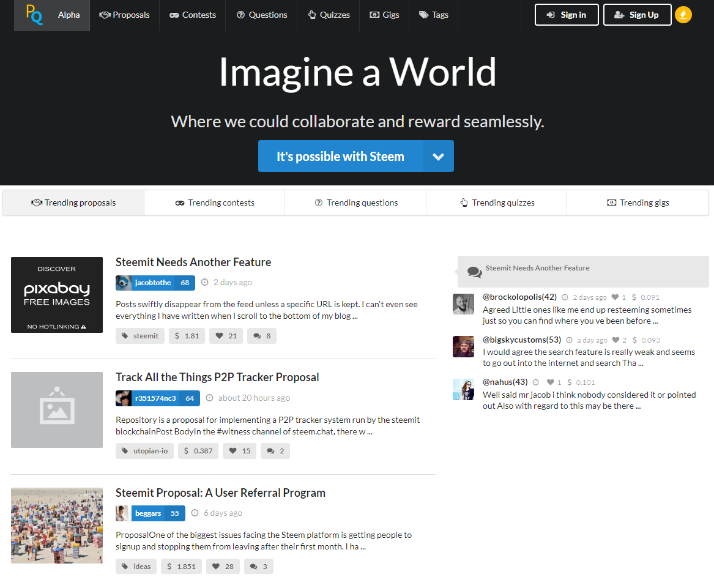Select Trending quizzes tab
This screenshot has height=588, width=714.
[x=497, y=203]
